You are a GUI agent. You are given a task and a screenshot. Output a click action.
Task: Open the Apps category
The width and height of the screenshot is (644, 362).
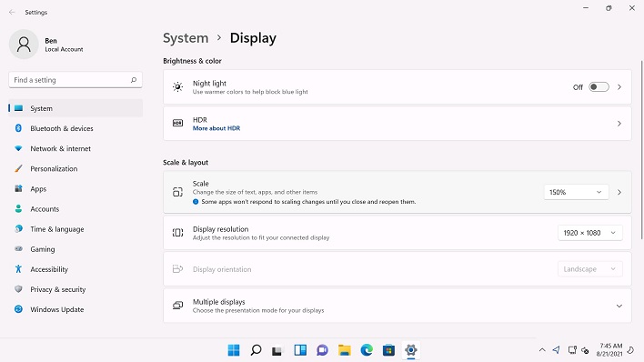tap(75, 189)
